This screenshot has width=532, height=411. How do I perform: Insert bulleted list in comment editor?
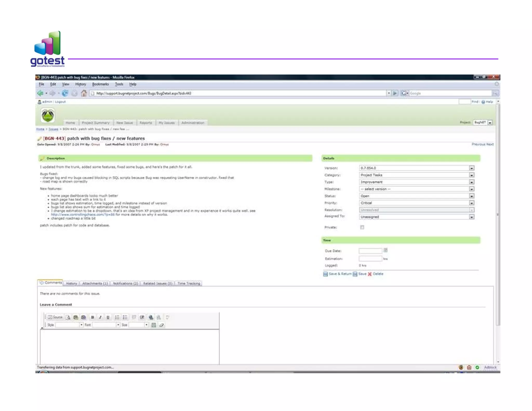tap(125, 317)
